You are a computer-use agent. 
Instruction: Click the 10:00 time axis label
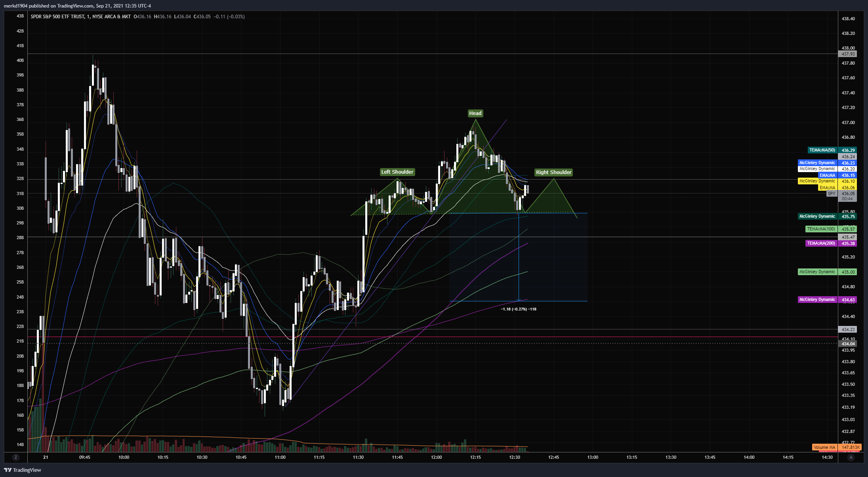pyautogui.click(x=124, y=457)
